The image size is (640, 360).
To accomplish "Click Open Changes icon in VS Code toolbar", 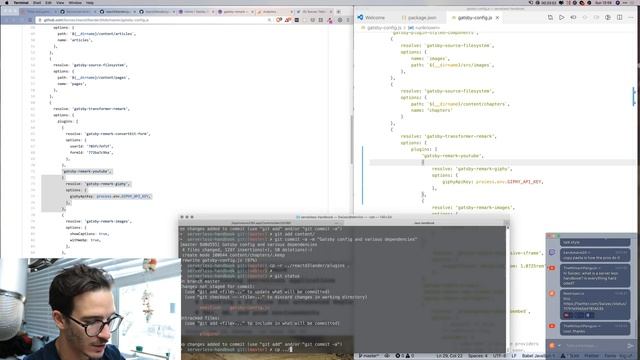I will coord(550,18).
